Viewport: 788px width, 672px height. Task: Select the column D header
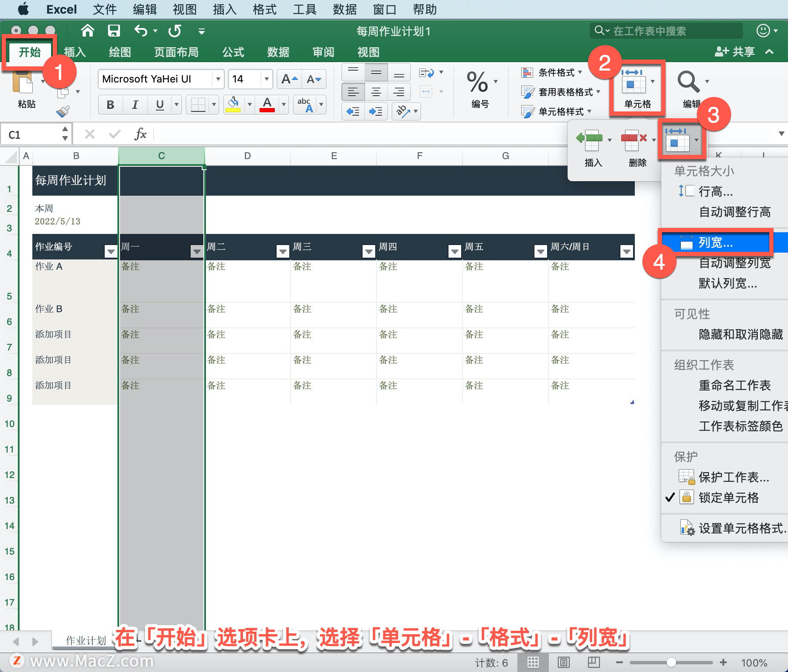click(247, 156)
